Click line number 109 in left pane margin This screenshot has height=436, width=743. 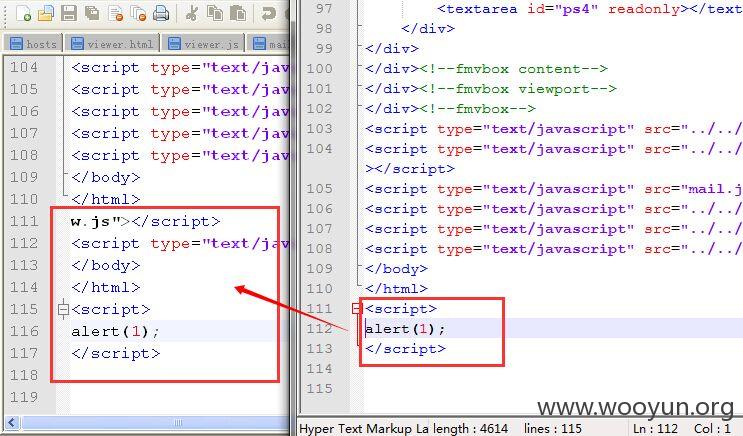(x=24, y=177)
